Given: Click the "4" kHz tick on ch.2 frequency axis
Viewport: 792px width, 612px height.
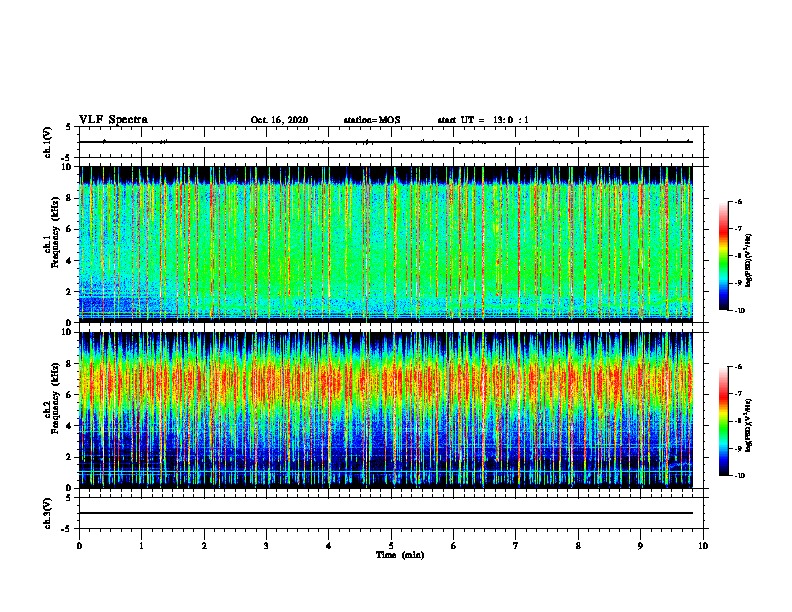Looking at the screenshot, I should pos(69,426).
